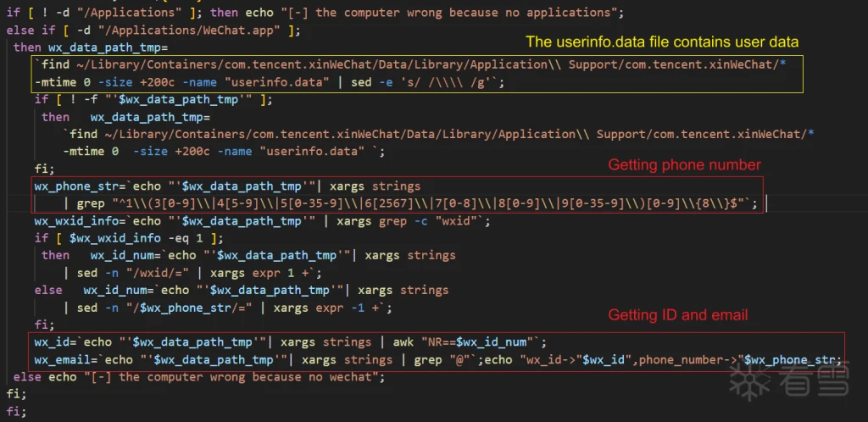Click the line if [ ! -f "'$wx_data_path_tmp'" ]
Image resolution: width=868 pixels, height=422 pixels.
[150, 99]
